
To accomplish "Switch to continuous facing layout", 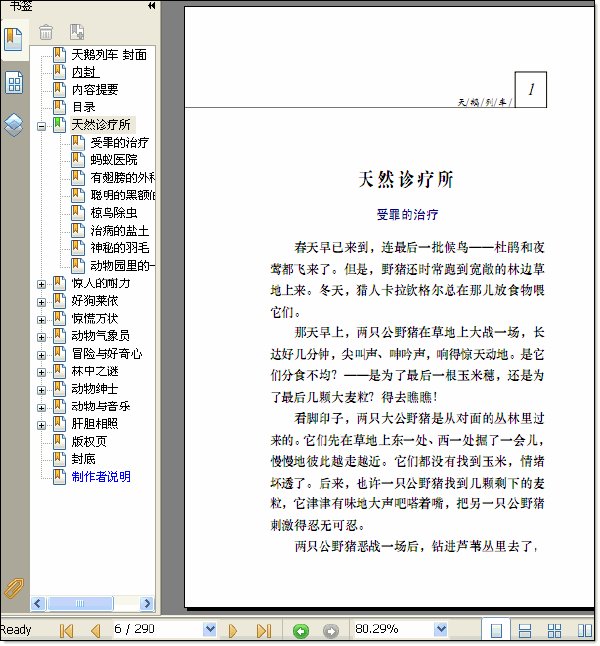I will 554,630.
